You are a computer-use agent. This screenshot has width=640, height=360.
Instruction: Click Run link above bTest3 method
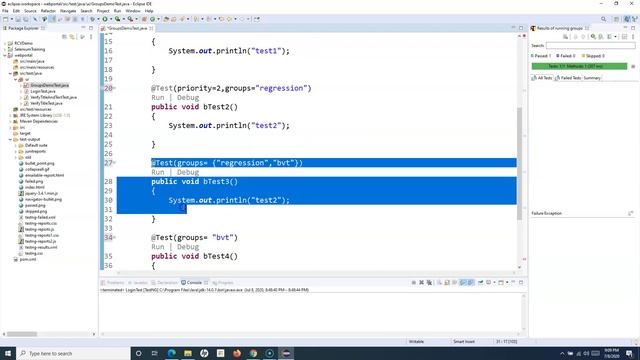coord(158,172)
